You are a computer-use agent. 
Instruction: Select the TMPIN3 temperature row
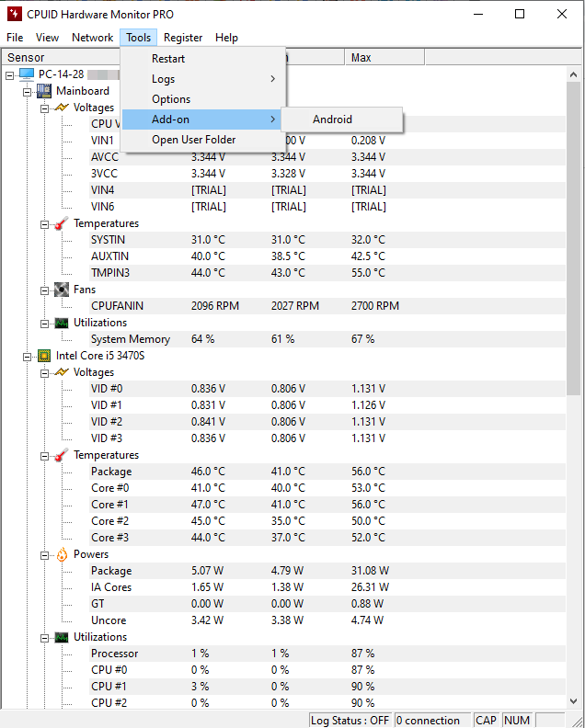(x=327, y=273)
